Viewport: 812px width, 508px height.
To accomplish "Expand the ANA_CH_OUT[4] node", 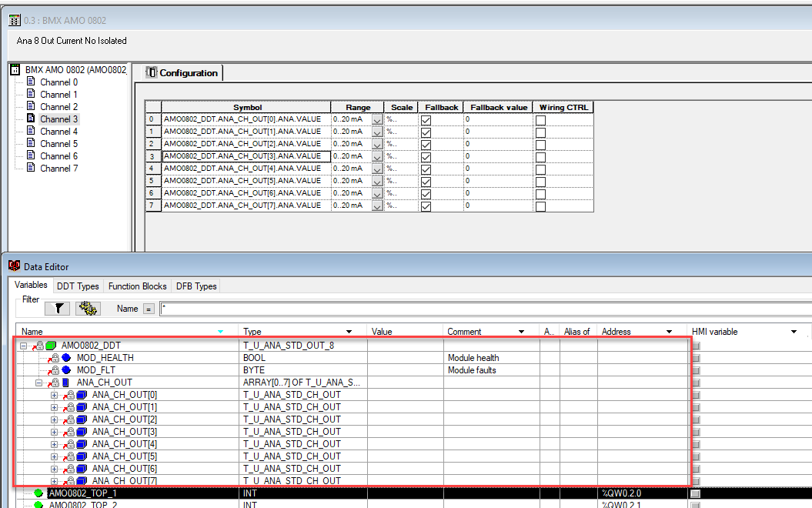I will coord(54,444).
